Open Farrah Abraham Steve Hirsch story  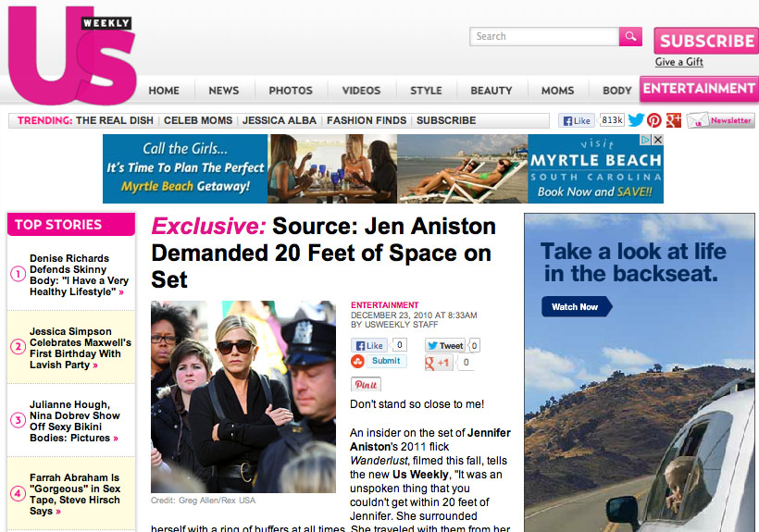coord(75,494)
